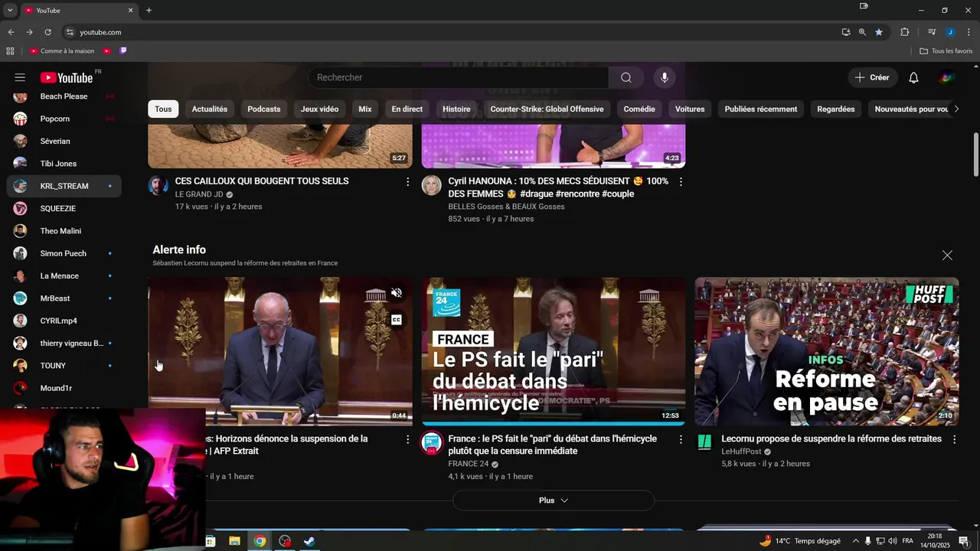Dismiss the Alerte info section

947,256
